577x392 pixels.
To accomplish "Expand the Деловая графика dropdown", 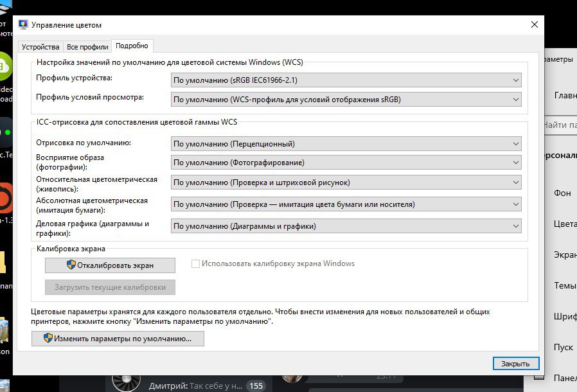I will click(x=346, y=226).
